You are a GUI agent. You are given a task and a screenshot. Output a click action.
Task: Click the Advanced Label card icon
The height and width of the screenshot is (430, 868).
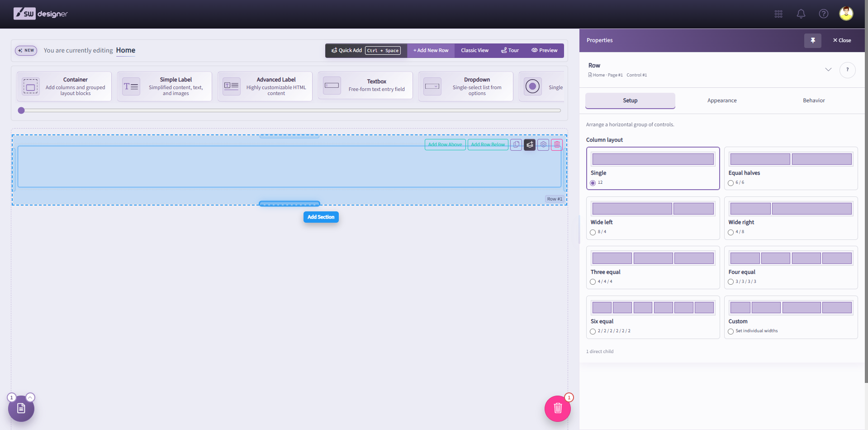point(232,86)
